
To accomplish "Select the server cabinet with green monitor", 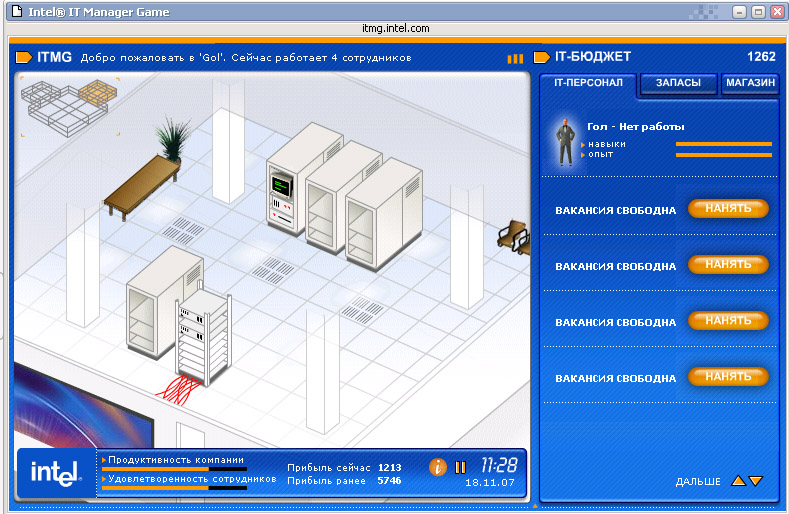I will coord(296,184).
